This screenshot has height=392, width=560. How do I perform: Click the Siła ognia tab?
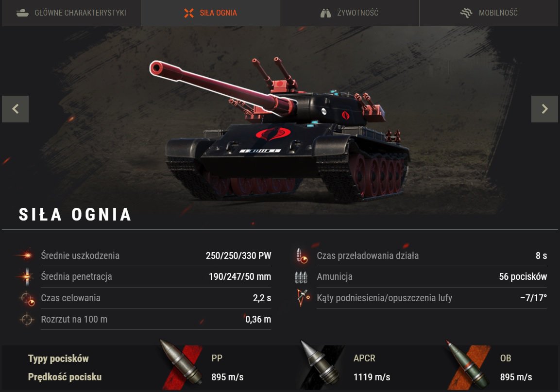click(210, 13)
